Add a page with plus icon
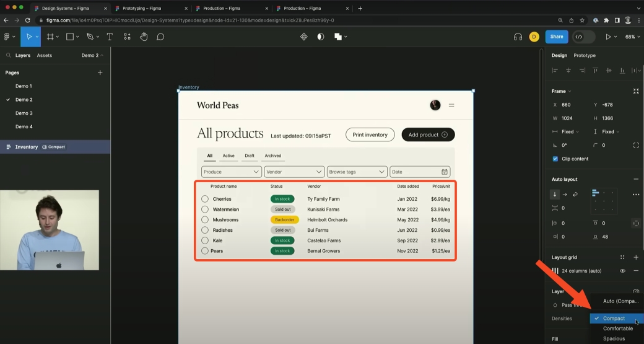Screen dimensions: 644x344 point(100,73)
